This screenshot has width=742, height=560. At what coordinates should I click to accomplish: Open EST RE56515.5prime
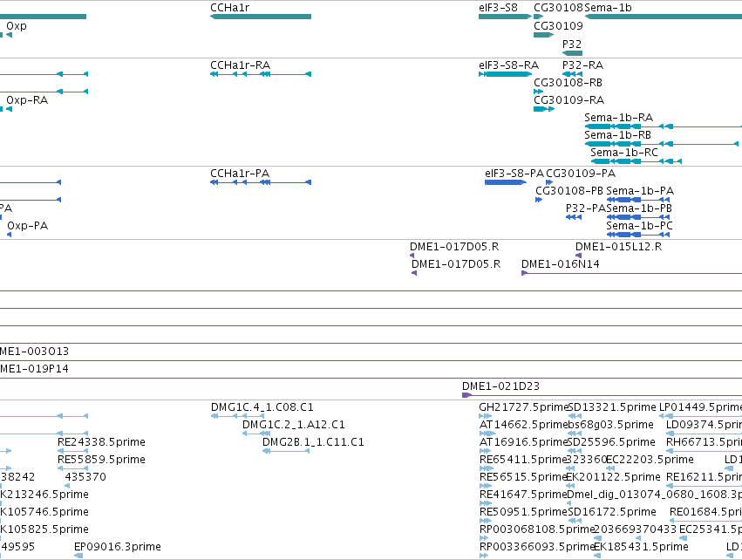486,486
